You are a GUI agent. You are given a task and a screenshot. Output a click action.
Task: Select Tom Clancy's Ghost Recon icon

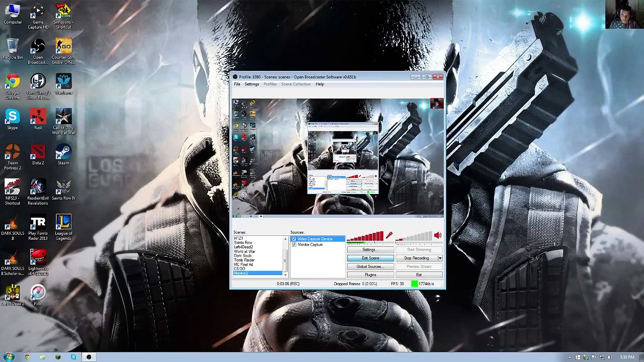tap(38, 86)
